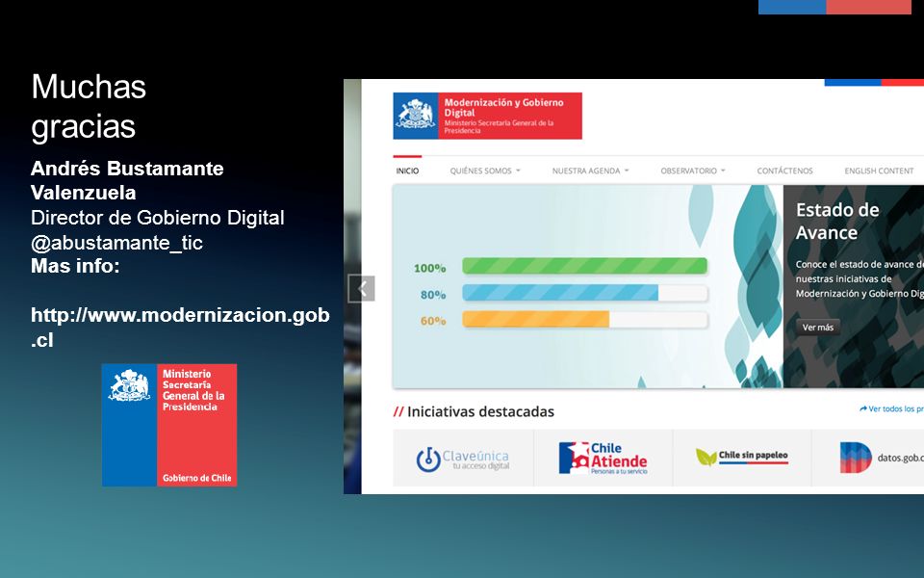Click the blue 80% progress bar
Image resolution: width=924 pixels, height=578 pixels.
coord(584,293)
